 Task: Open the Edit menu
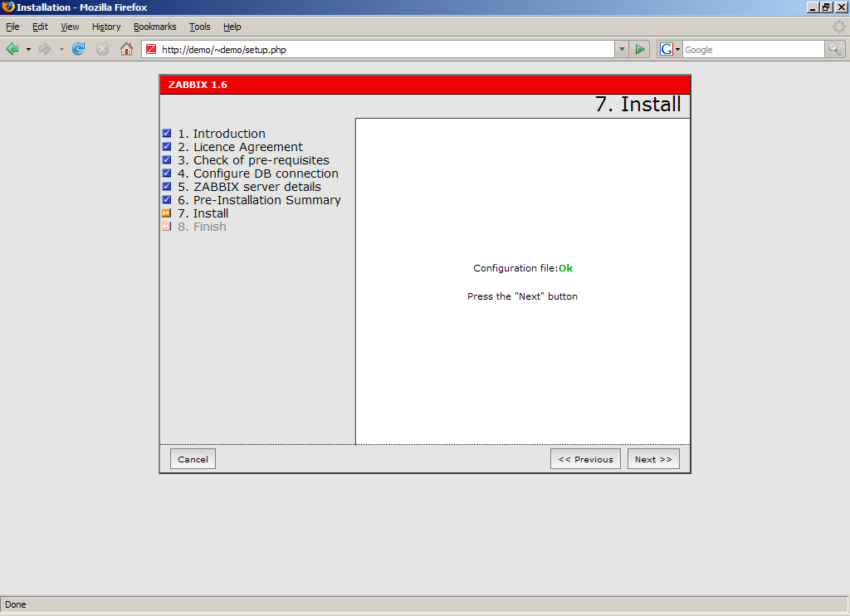tap(40, 27)
